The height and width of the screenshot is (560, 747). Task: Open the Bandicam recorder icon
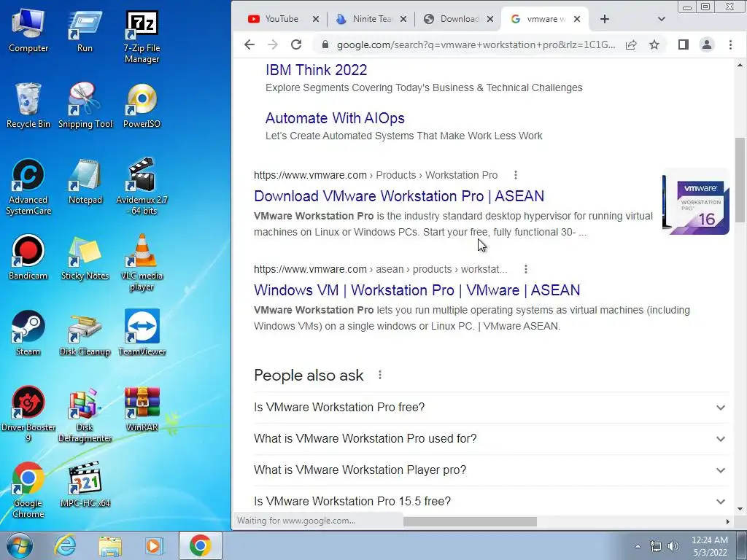[x=28, y=257]
